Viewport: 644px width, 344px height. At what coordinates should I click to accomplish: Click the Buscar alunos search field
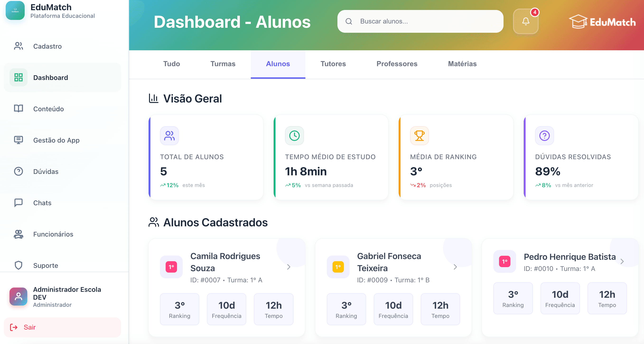click(420, 21)
